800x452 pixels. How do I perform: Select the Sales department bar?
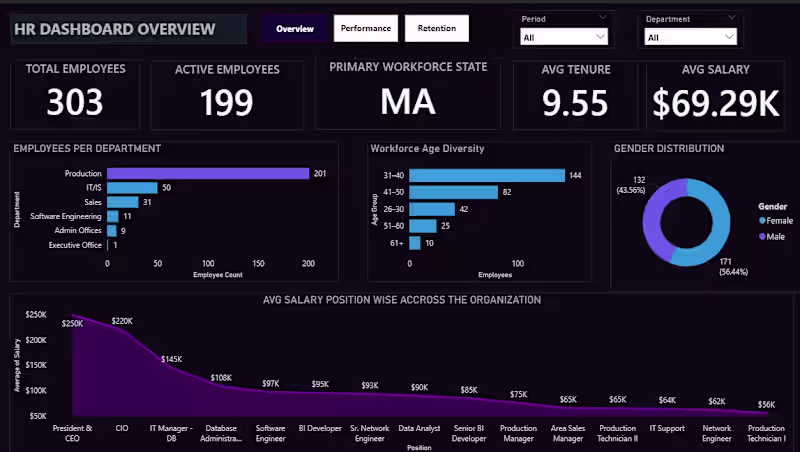[122, 202]
